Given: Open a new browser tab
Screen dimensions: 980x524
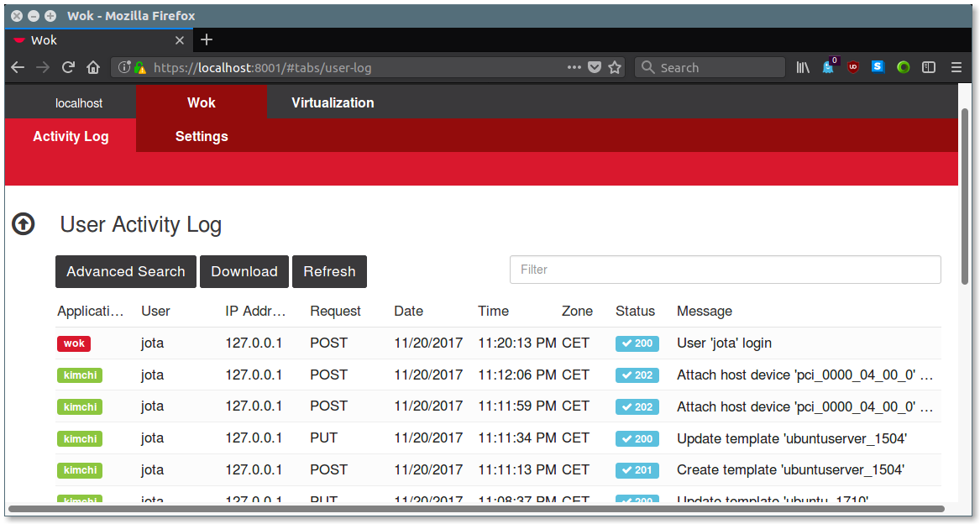Looking at the screenshot, I should click(x=207, y=40).
